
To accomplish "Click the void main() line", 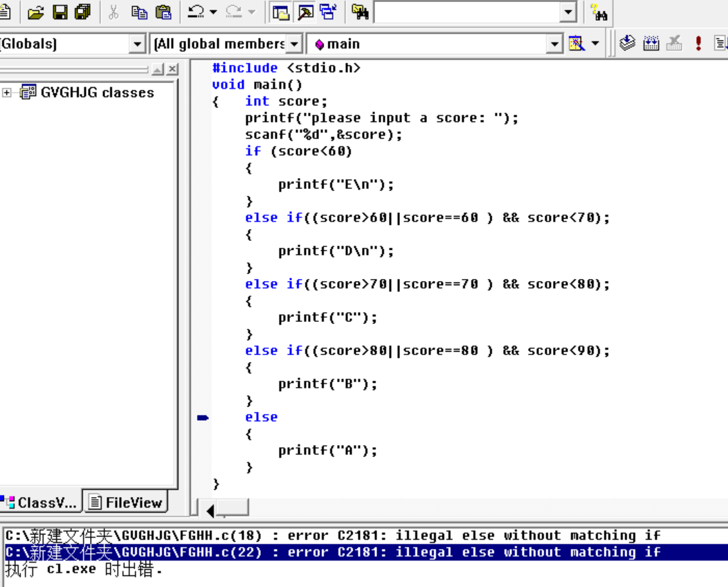I will click(257, 84).
